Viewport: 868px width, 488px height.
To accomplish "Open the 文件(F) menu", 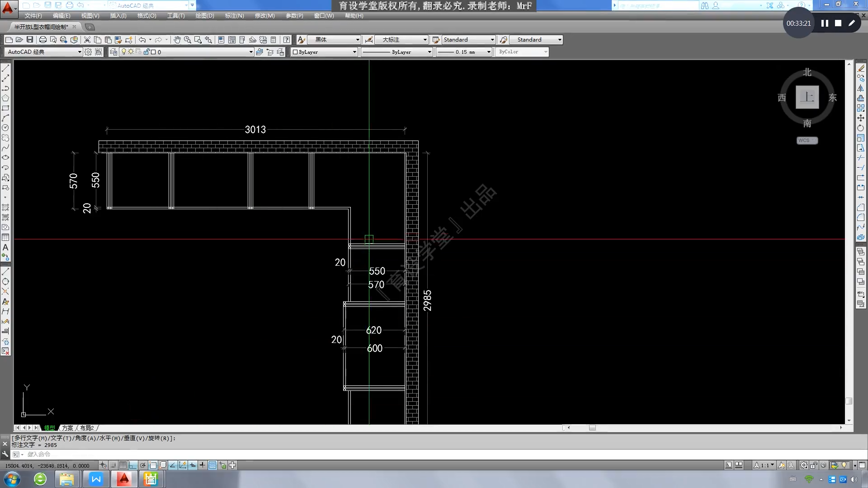I will 33,15.
